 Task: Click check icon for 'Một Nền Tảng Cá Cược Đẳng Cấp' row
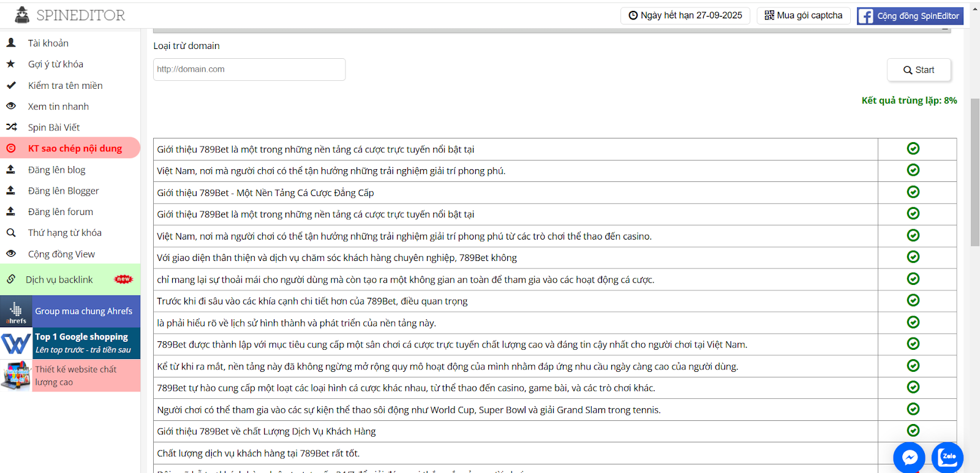point(913,192)
